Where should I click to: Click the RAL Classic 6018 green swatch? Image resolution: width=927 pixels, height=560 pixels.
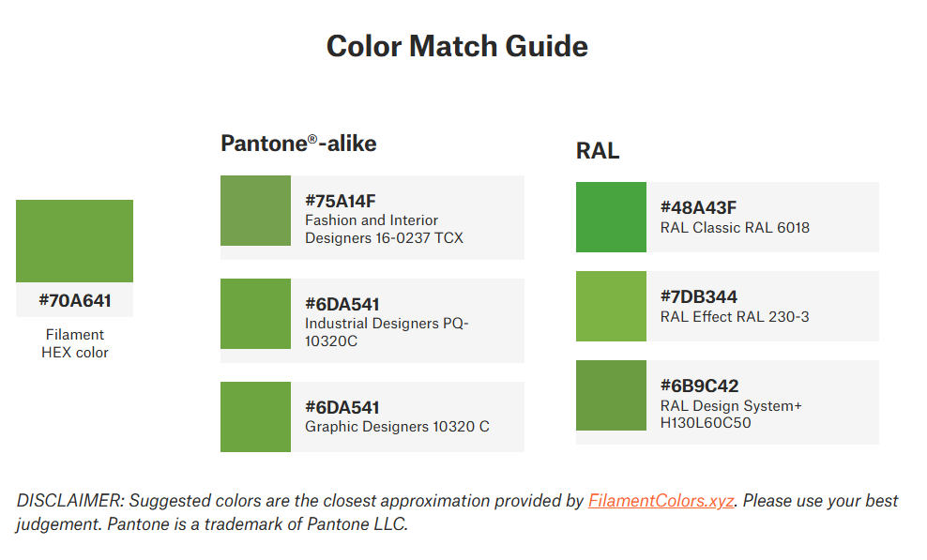611,217
